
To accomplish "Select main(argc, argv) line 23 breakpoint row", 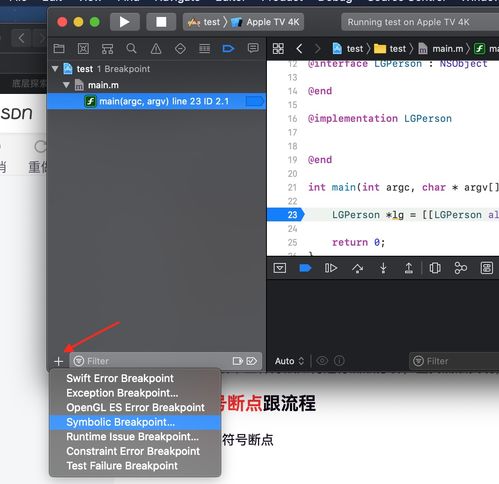I will click(x=157, y=101).
